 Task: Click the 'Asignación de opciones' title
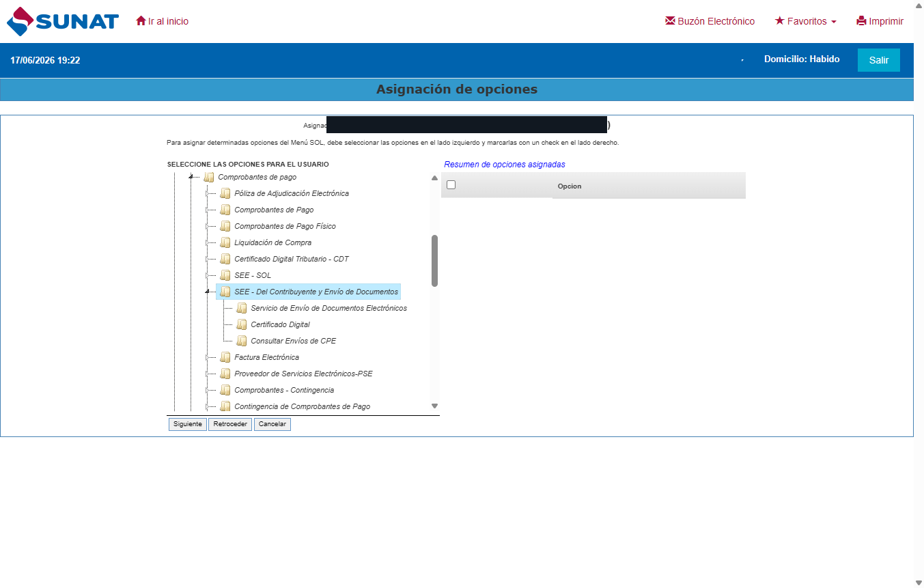[457, 89]
